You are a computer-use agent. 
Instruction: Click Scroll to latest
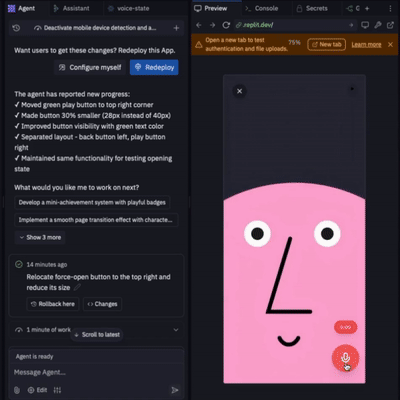click(x=97, y=335)
